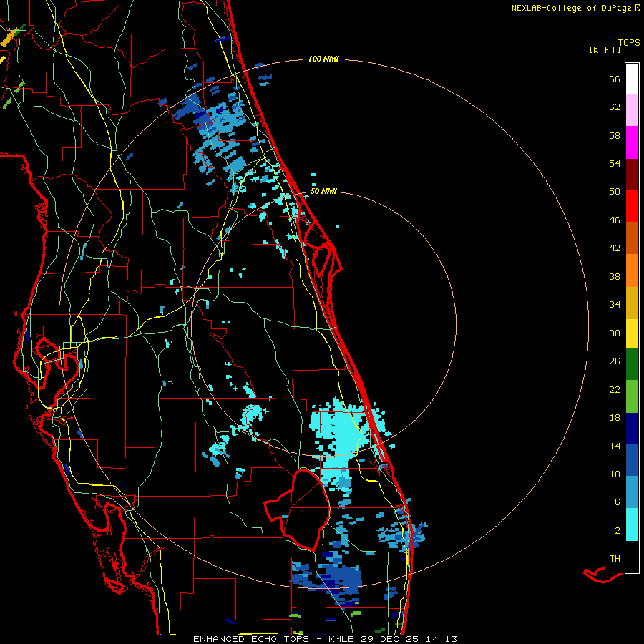Click the Enhanced Echo Tops KMLB caption

point(325,639)
